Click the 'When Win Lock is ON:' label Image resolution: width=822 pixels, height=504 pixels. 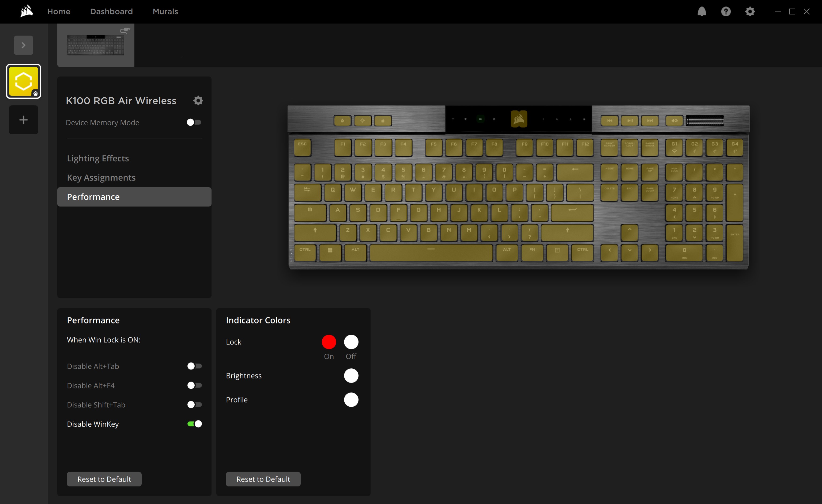click(104, 340)
